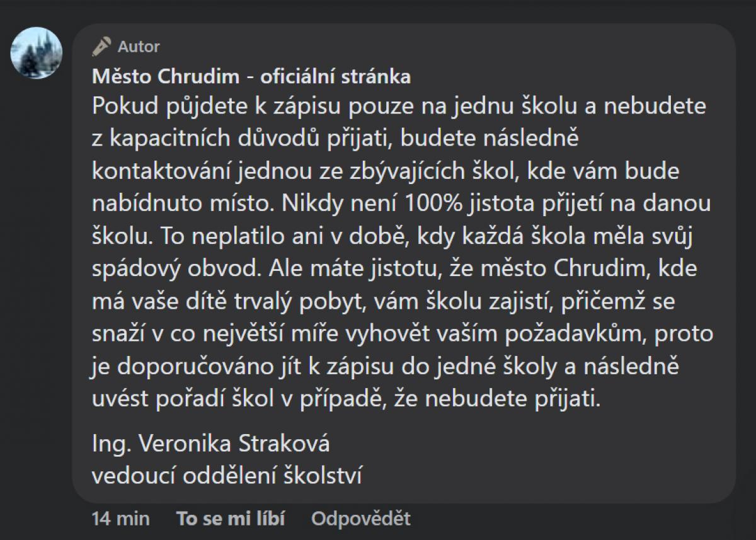
Task: Open Město Chrudim - oficiální stránka page
Action: coord(251,77)
